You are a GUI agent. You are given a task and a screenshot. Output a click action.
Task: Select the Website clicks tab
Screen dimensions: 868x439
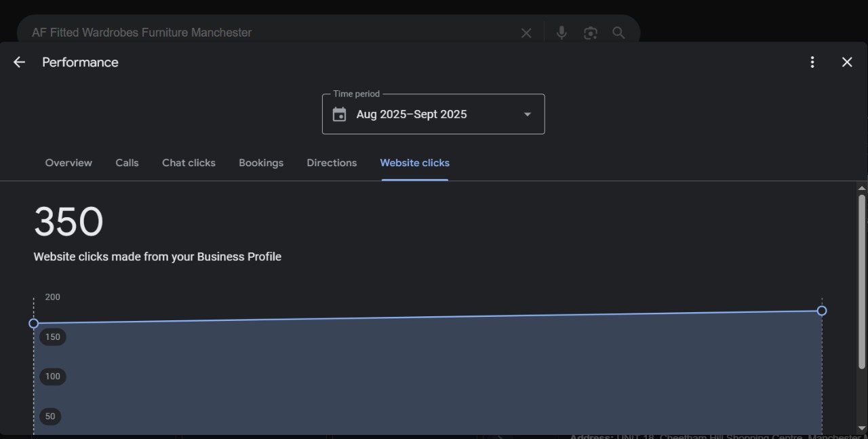414,163
